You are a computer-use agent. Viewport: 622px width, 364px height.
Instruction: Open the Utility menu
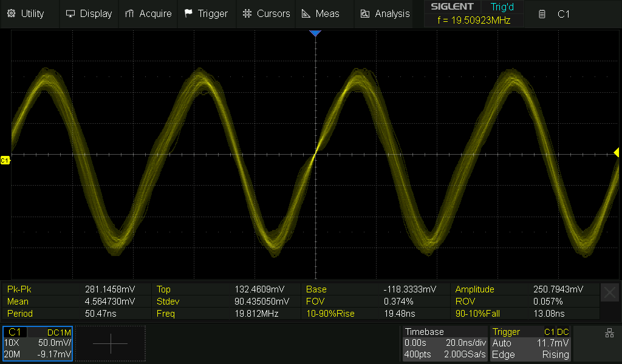[x=30, y=14]
